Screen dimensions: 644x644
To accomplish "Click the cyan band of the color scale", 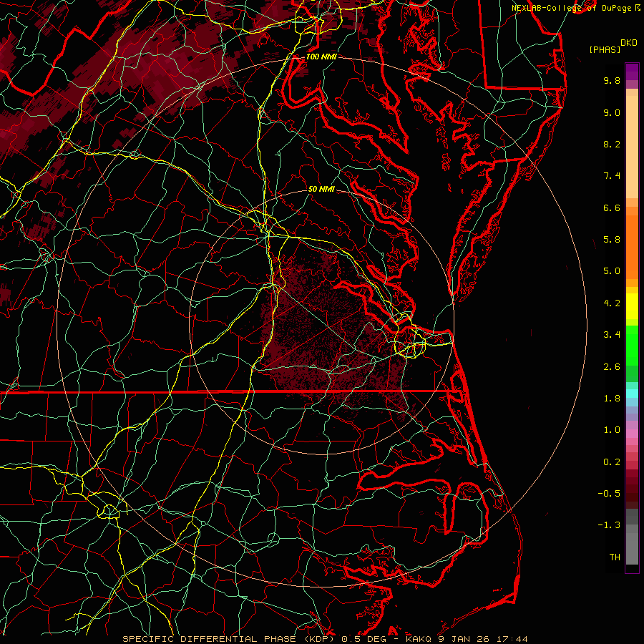I will 632,393.
